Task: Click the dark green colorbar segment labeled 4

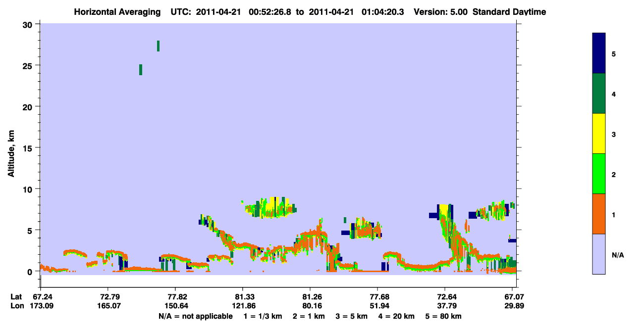Action: (599, 94)
